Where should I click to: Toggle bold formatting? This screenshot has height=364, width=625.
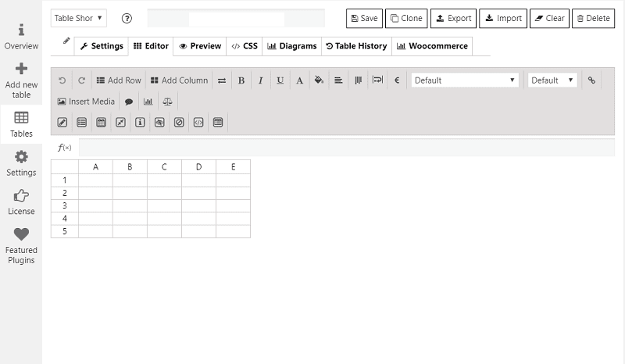[x=241, y=80]
